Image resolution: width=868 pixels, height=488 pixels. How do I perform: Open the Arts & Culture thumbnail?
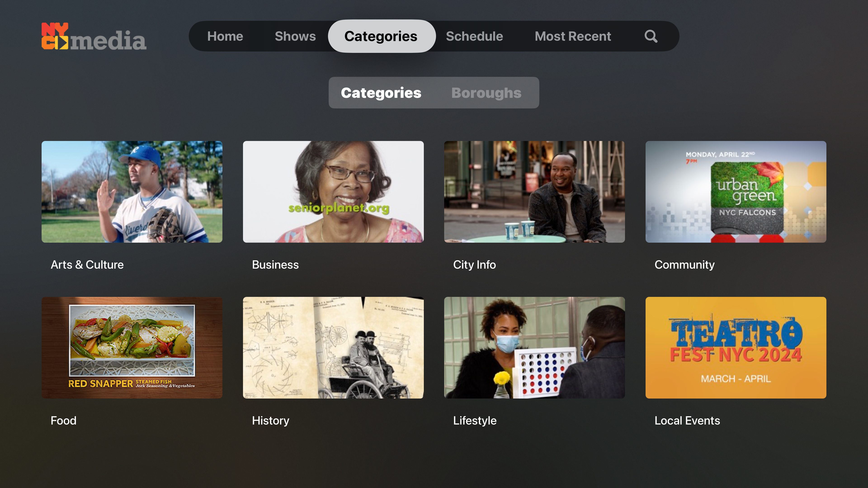coord(132,192)
